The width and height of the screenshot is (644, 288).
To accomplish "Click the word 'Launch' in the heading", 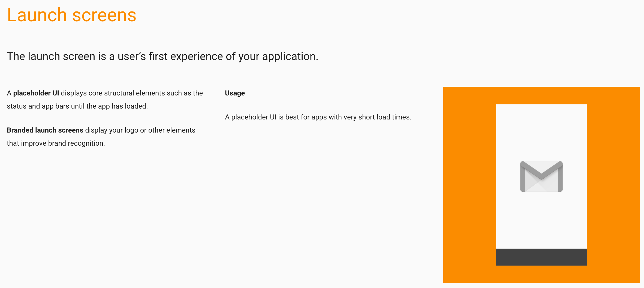I will [37, 15].
